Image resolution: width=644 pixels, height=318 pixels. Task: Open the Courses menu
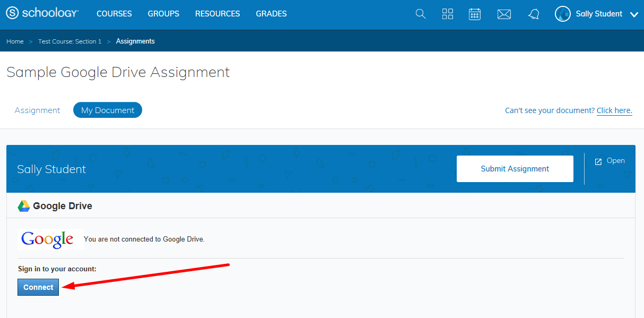tap(114, 14)
